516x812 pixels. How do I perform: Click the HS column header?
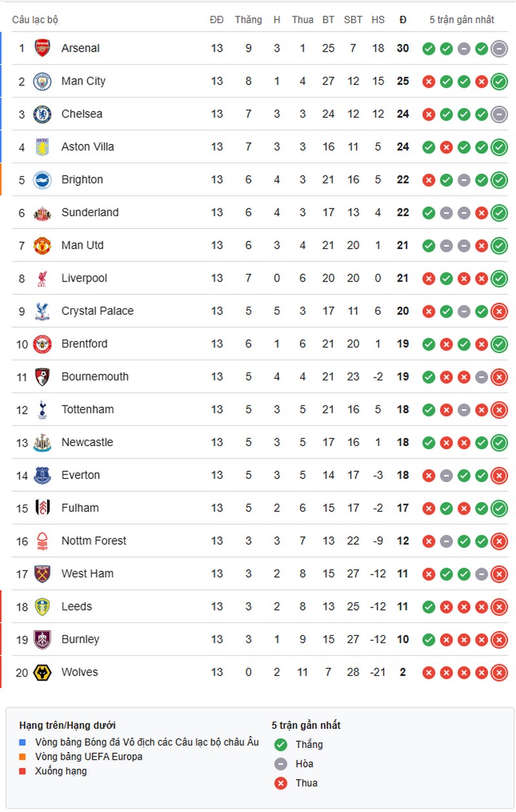(x=378, y=20)
